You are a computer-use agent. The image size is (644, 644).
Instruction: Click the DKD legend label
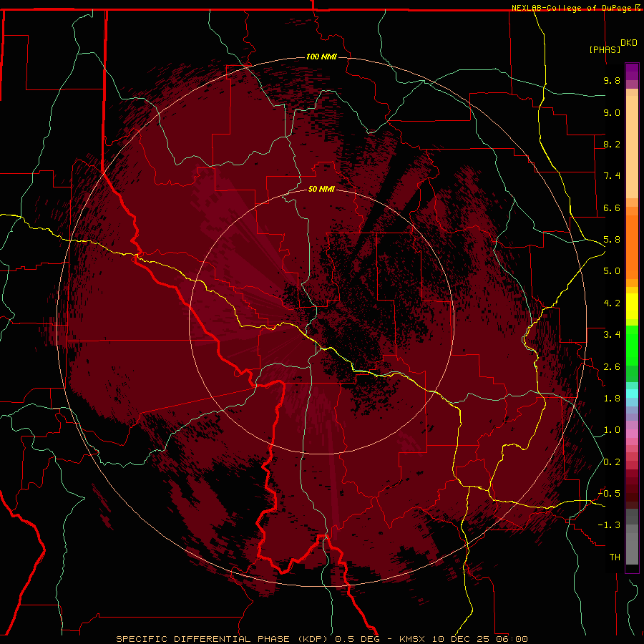coord(629,43)
